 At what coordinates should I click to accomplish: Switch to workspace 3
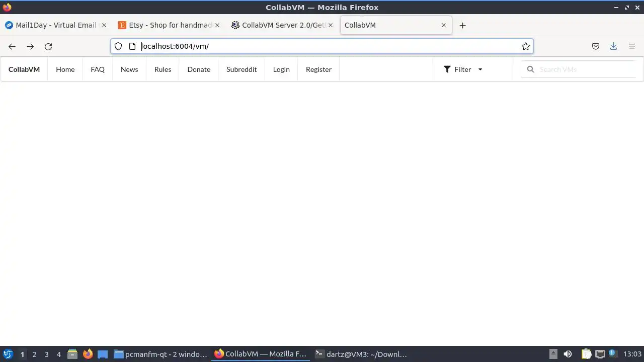pos(46,354)
